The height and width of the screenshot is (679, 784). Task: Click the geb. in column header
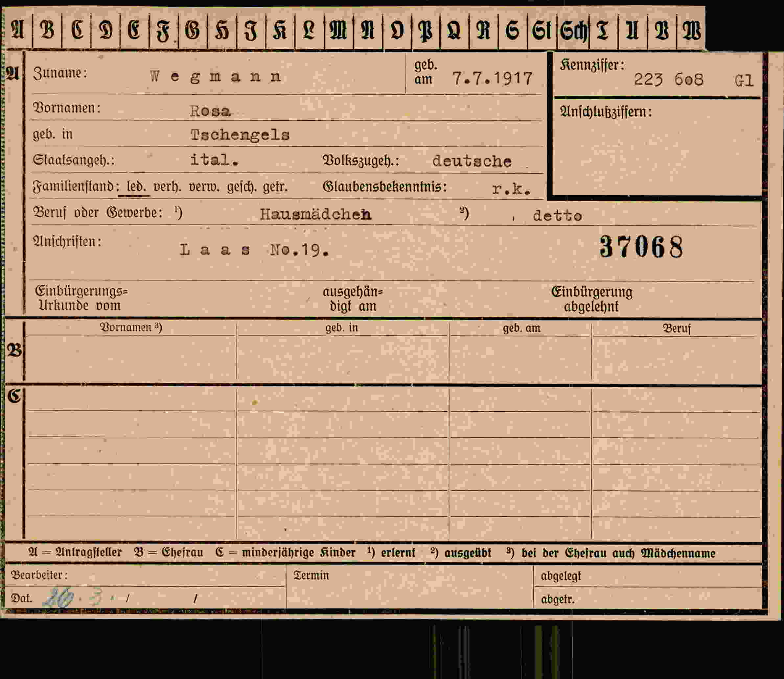pos(342,328)
